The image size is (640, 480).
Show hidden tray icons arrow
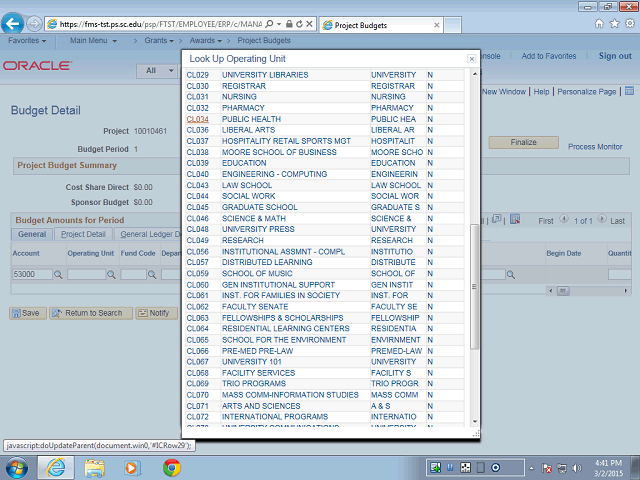point(531,468)
